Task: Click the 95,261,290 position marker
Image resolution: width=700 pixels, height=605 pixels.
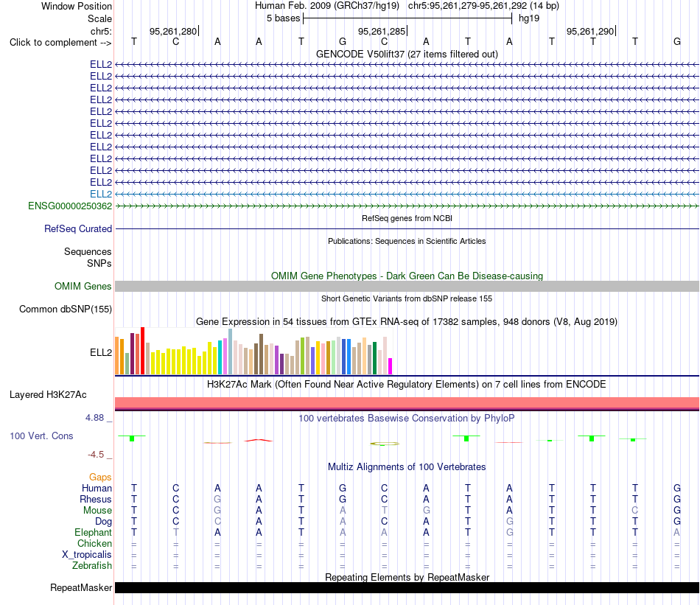Action: (591, 31)
